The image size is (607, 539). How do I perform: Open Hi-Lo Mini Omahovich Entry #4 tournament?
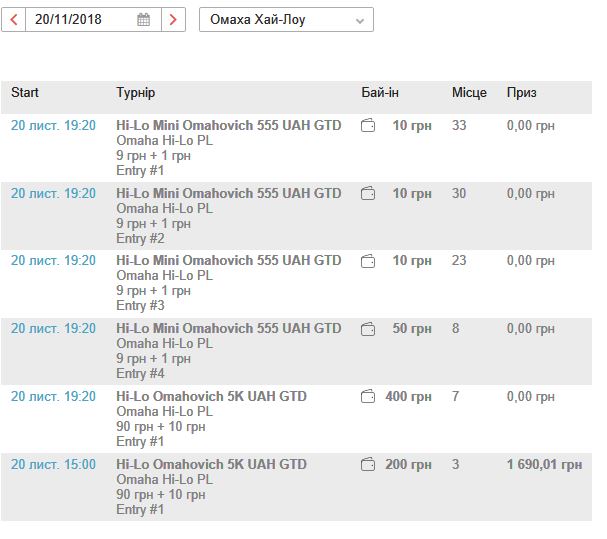tap(228, 329)
